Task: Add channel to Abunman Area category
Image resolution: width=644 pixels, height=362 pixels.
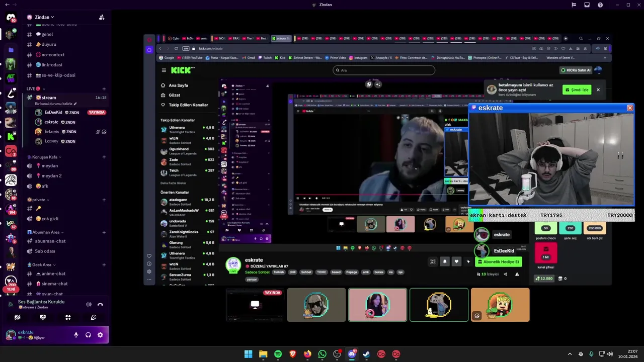Action: click(104, 232)
